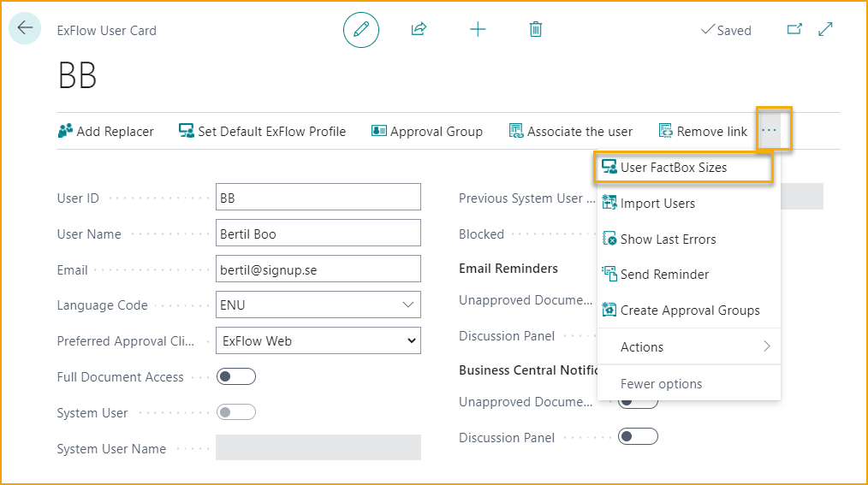Image resolution: width=868 pixels, height=485 pixels.
Task: Toggle the System User switch
Action: tap(236, 412)
